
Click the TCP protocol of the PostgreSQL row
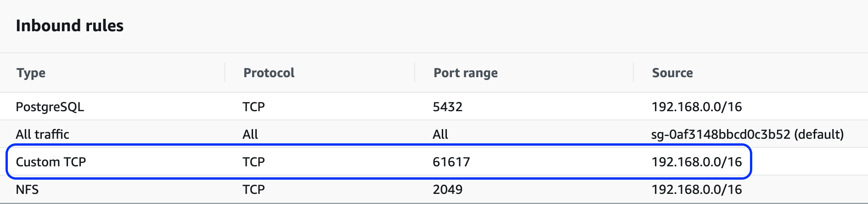(254, 107)
